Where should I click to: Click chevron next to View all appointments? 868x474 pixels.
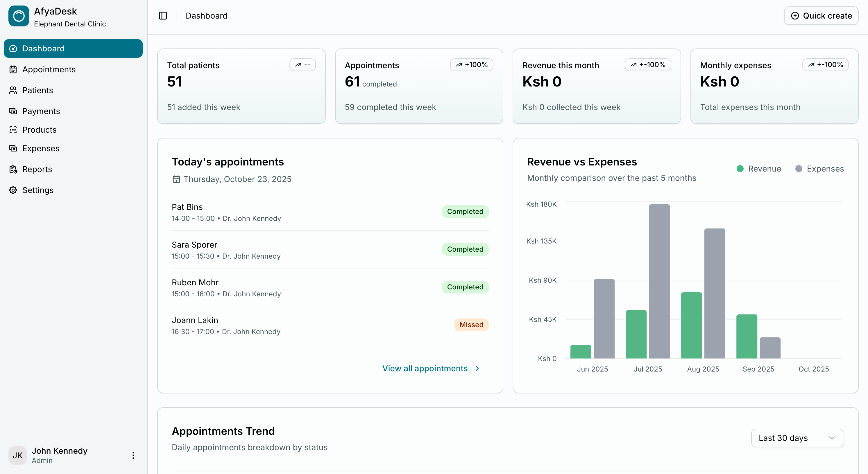pyautogui.click(x=477, y=368)
